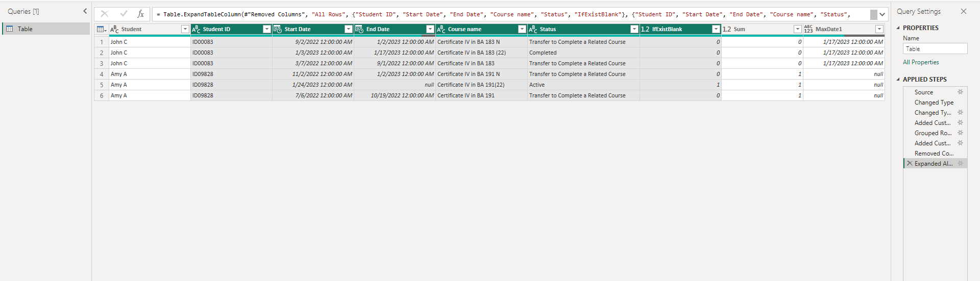Open the Sum column filter dropdown
The height and width of the screenshot is (281, 980).
pyautogui.click(x=798, y=29)
